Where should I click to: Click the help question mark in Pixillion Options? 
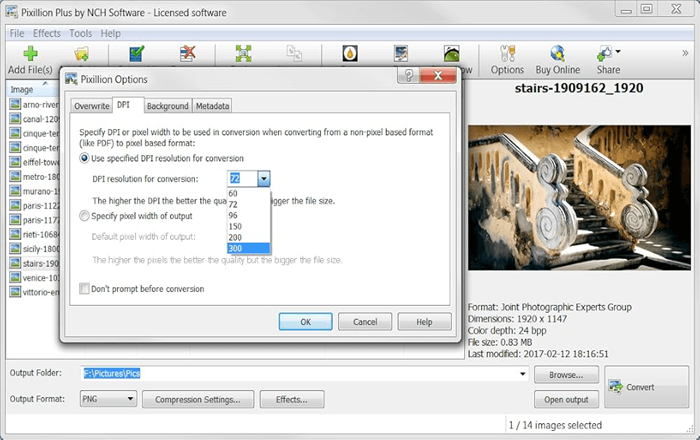pyautogui.click(x=408, y=75)
